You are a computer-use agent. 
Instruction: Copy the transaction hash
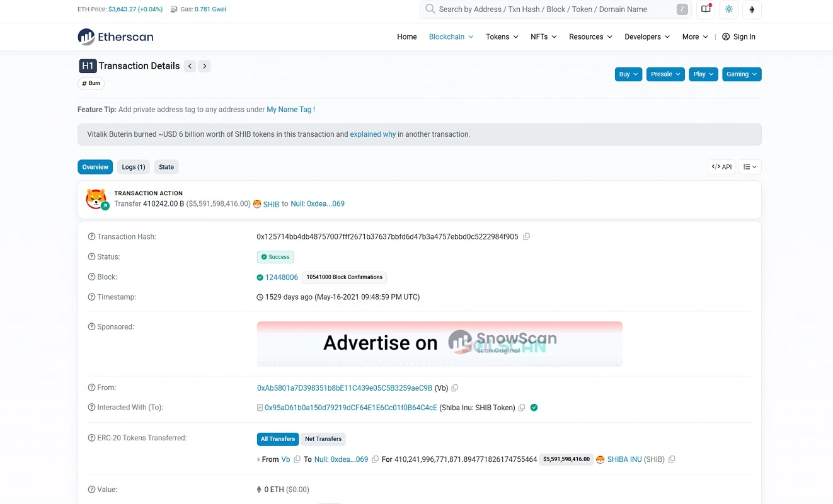[527, 237]
